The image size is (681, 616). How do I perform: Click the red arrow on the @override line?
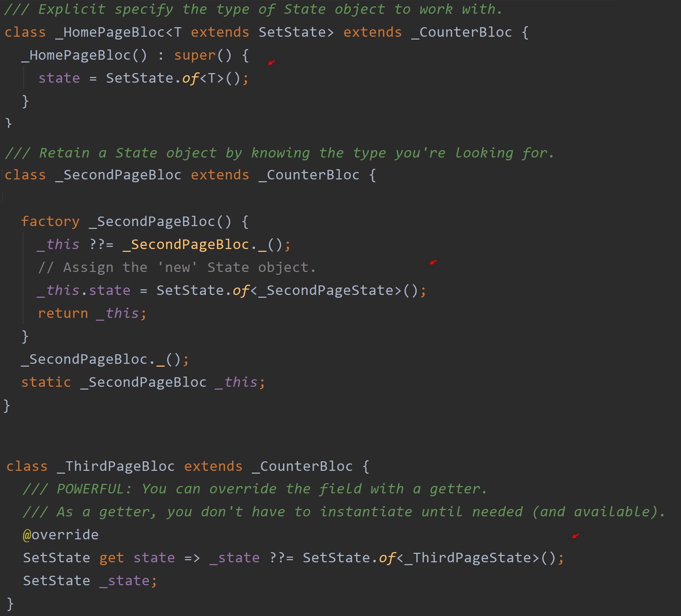[575, 536]
